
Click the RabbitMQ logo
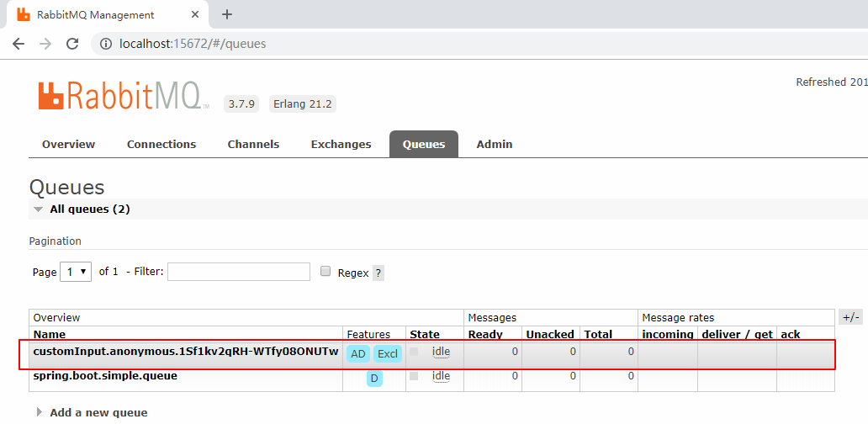pos(123,95)
